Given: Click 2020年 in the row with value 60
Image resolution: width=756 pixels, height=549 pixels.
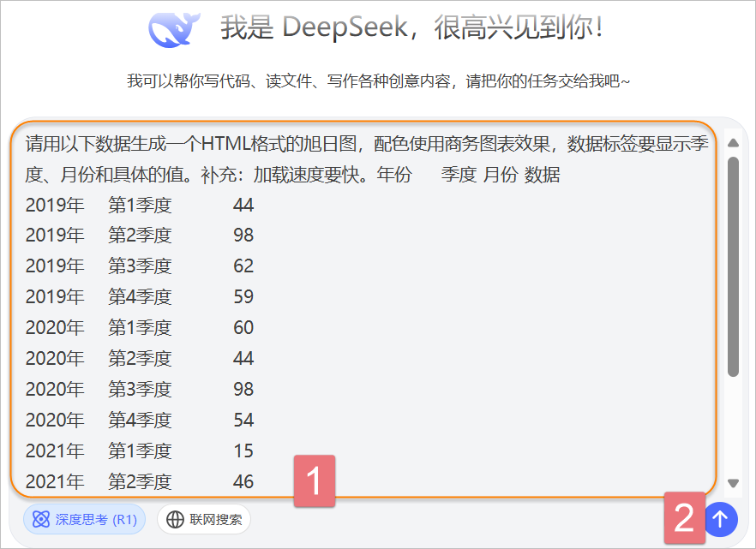Looking at the screenshot, I should pos(55,328).
